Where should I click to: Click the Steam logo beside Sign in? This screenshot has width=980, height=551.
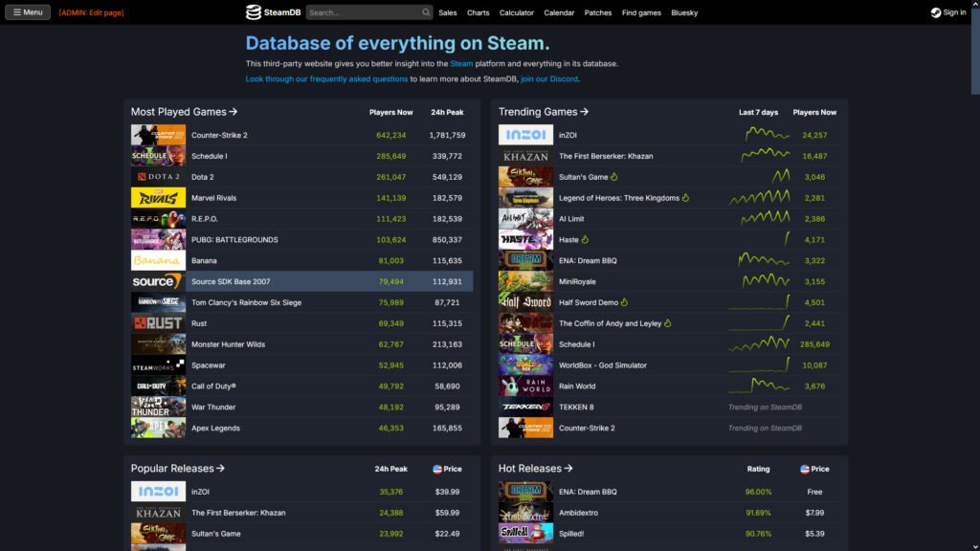pos(936,12)
